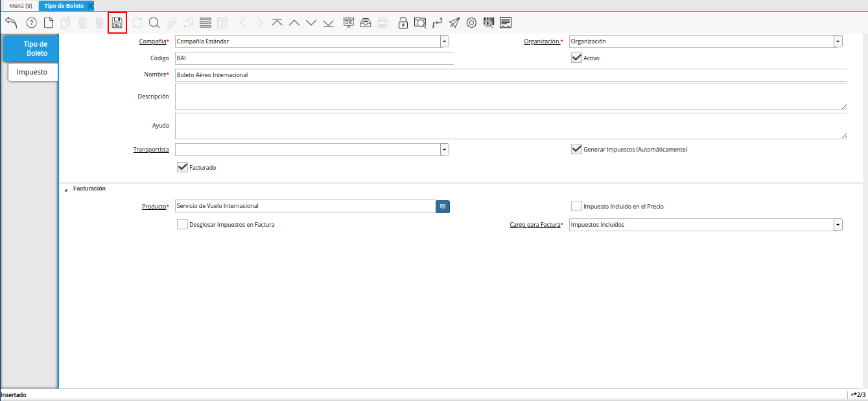The image size is (868, 401).
Task: Open the Find record magnifier icon
Action: pos(154,23)
